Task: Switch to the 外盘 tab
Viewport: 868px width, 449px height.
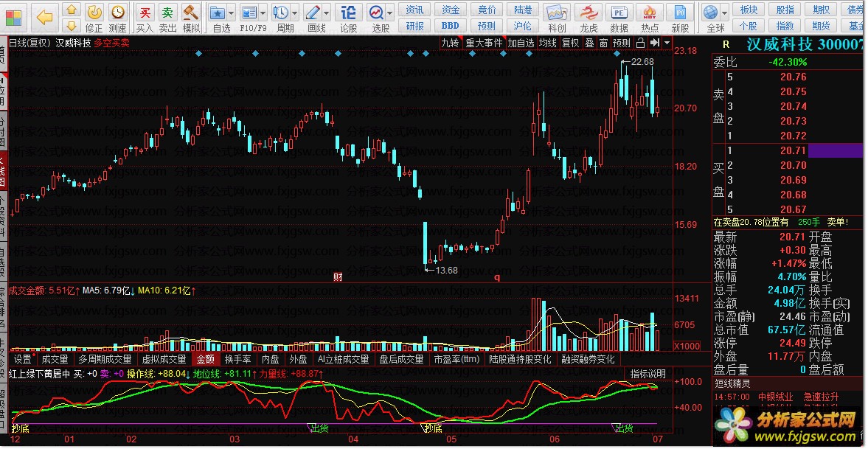Action: (x=299, y=359)
